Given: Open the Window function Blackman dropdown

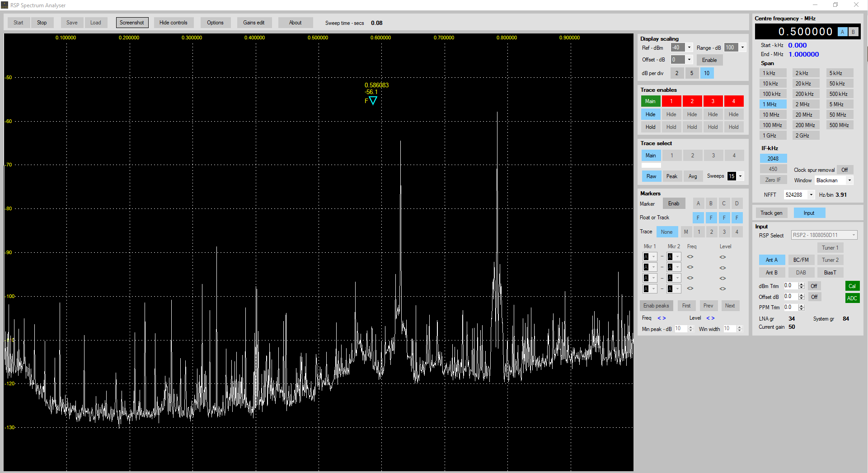Looking at the screenshot, I should pos(849,180).
